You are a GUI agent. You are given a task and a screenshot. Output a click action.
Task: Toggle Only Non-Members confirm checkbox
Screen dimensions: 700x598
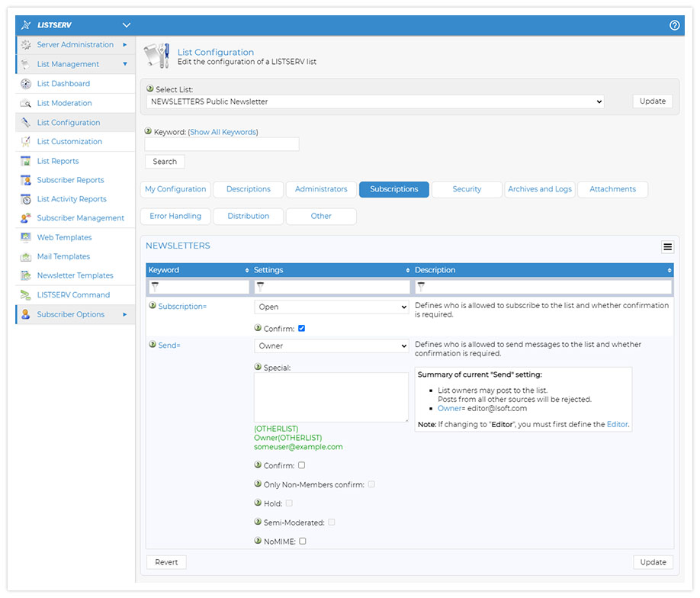371,484
